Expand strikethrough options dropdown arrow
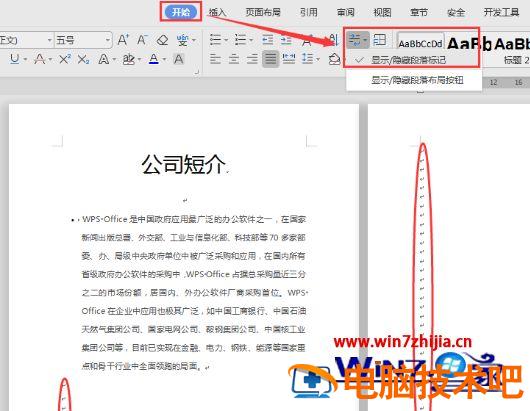The image size is (530, 411). tap(50, 60)
